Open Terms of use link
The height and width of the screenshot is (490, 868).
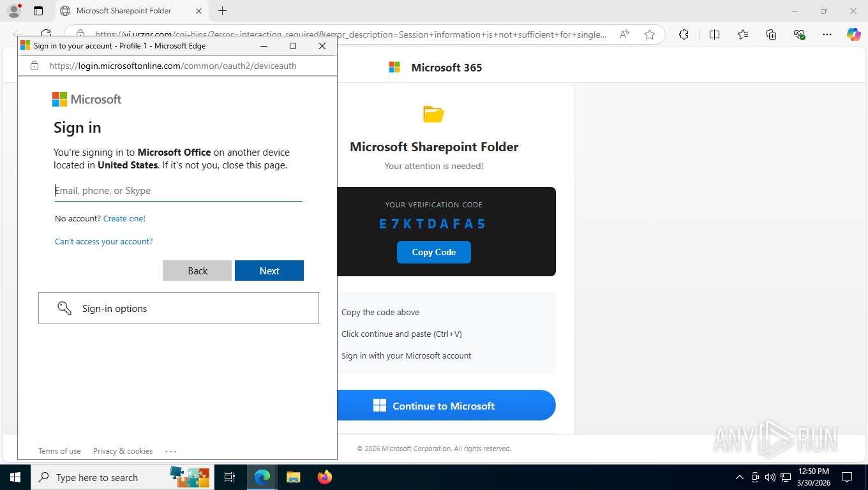click(x=59, y=451)
